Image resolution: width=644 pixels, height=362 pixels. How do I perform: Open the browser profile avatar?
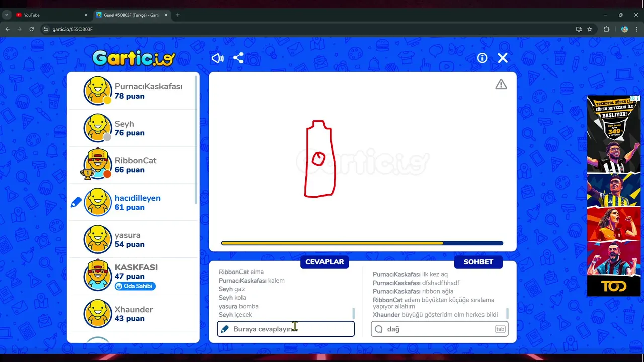pyautogui.click(x=624, y=29)
